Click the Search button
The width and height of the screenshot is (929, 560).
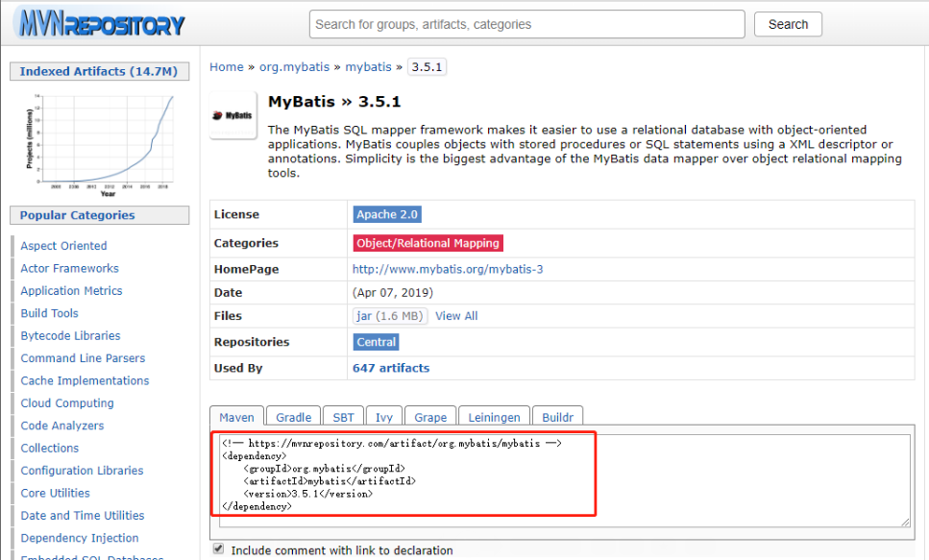coord(788,24)
